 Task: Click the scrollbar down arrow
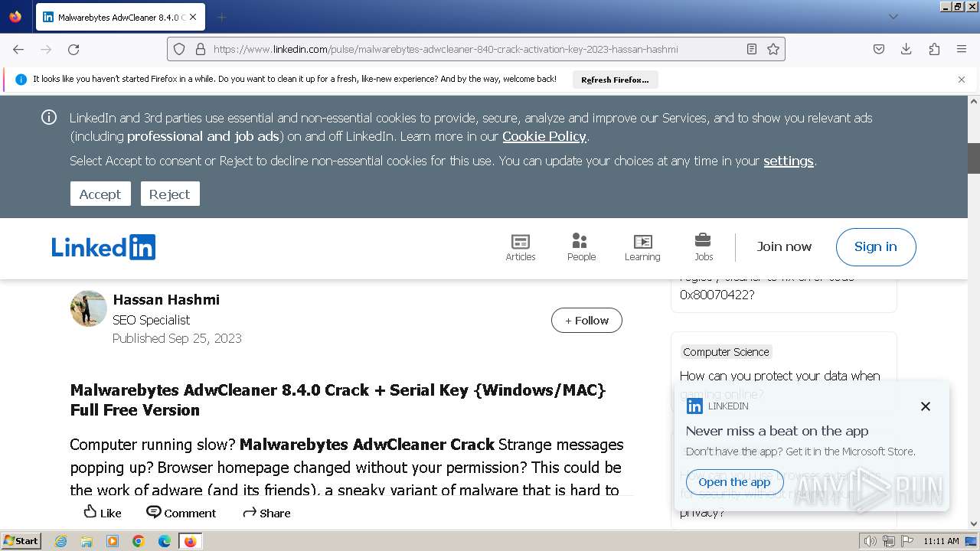coord(974,523)
